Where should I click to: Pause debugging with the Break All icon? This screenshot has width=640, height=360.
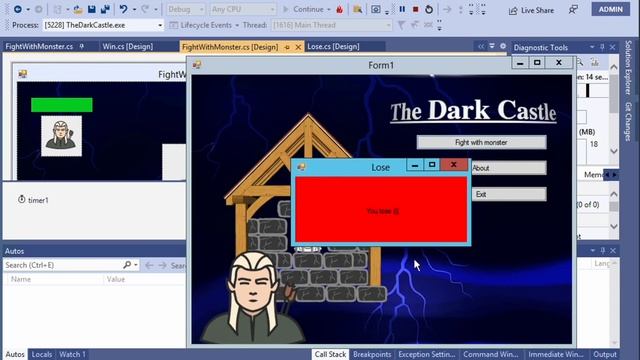402,9
